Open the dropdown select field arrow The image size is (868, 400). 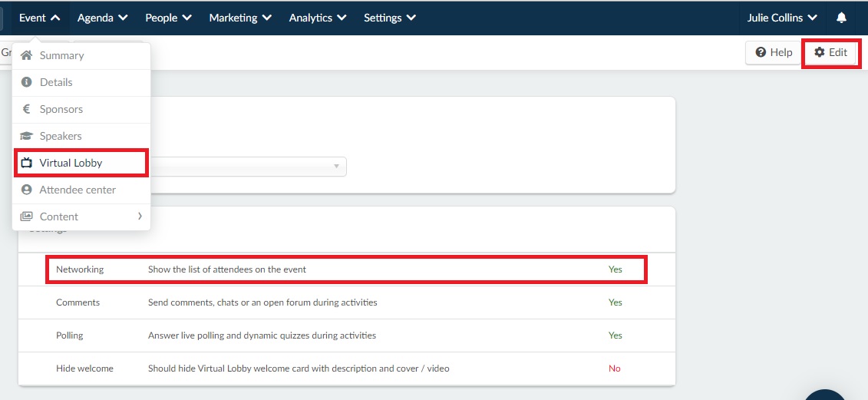coord(336,166)
